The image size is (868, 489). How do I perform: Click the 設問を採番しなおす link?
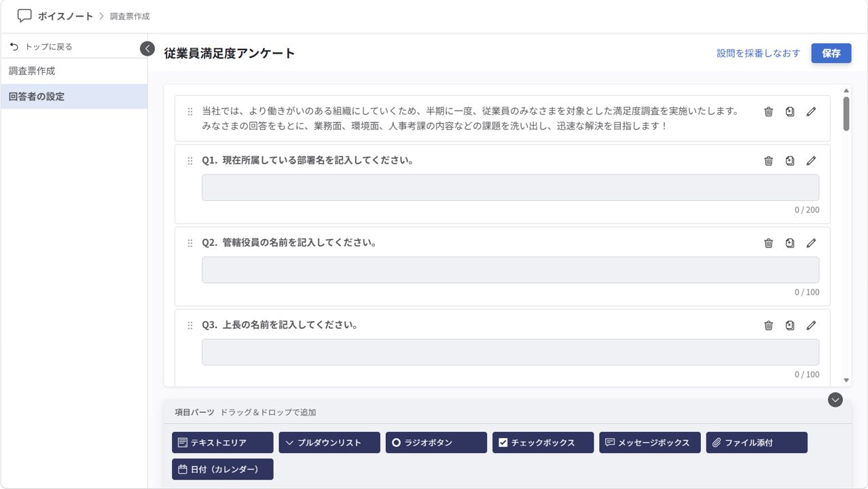click(759, 53)
